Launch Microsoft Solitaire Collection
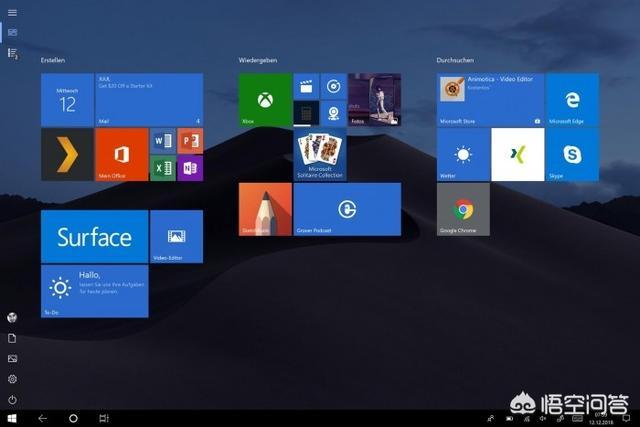This screenshot has width=640, height=427. (320, 154)
